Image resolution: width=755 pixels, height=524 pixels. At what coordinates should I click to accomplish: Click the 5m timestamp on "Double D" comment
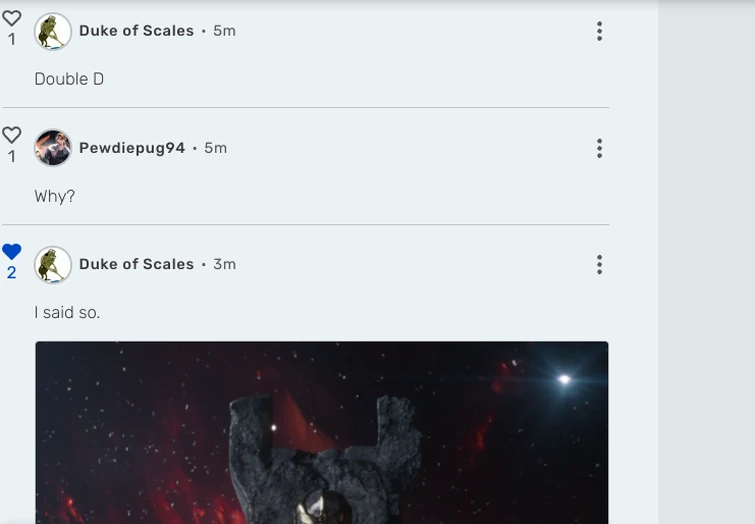pos(224,31)
